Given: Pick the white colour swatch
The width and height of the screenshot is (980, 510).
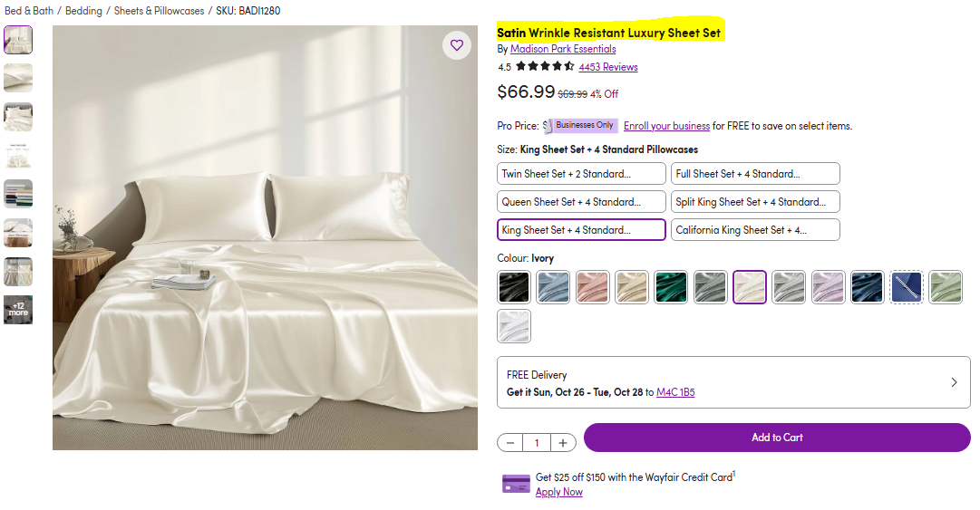Looking at the screenshot, I should (514, 326).
